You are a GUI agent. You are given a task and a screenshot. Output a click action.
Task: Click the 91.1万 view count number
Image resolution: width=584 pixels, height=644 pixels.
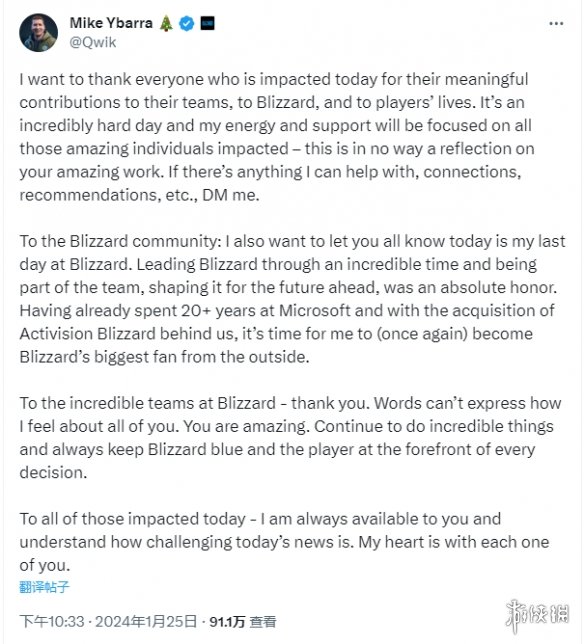(x=227, y=622)
